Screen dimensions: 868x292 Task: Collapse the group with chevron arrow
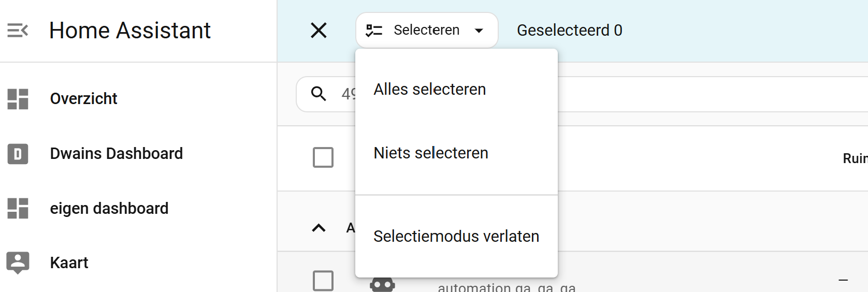[319, 228]
